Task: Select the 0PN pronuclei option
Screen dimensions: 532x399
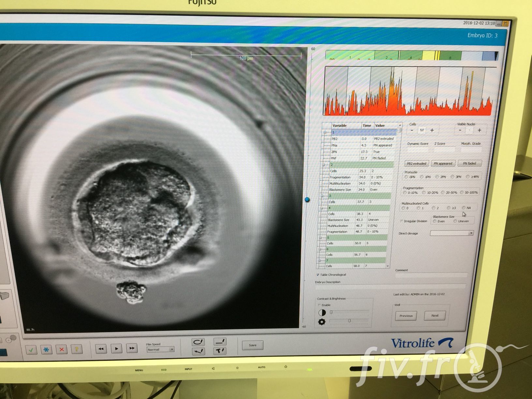Action: tap(406, 177)
